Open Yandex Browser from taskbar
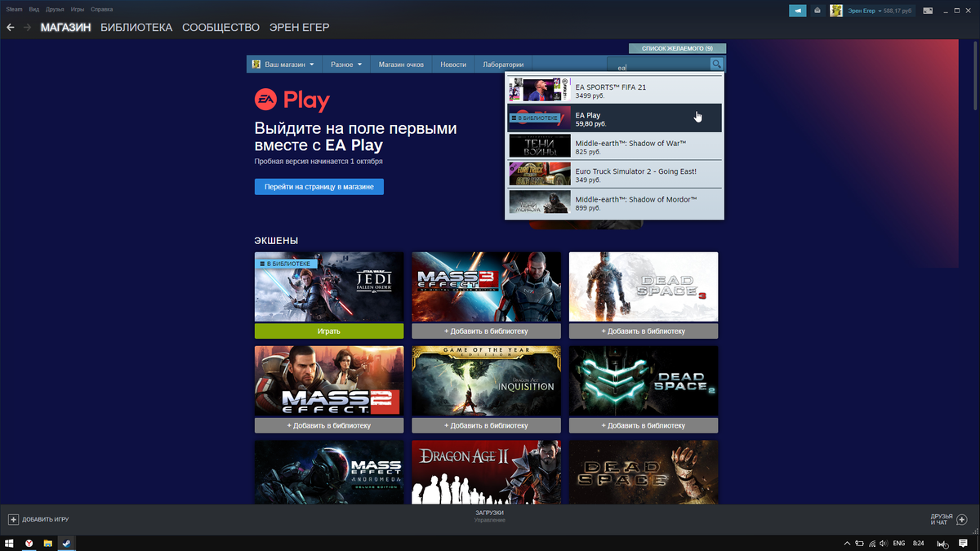The height and width of the screenshot is (551, 980). [29, 543]
